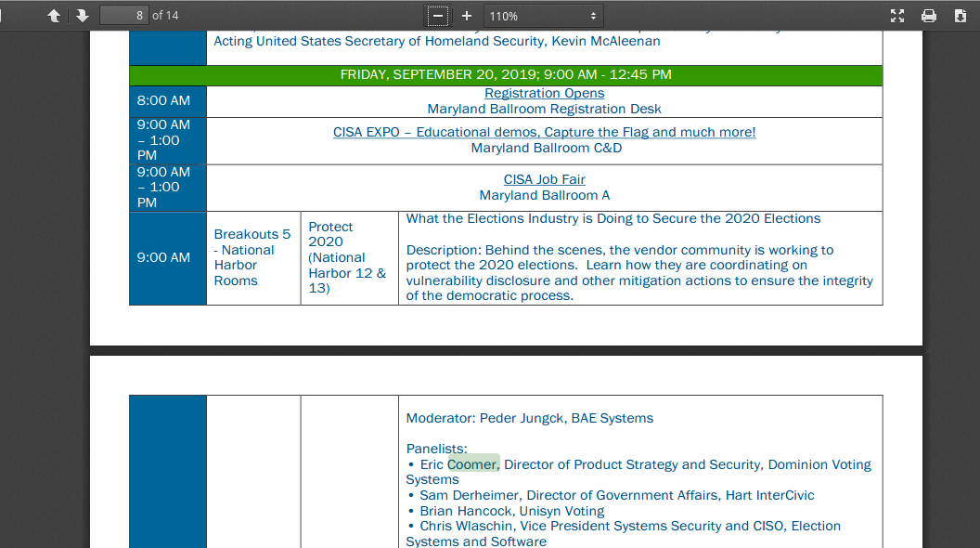
Task: Click the highlighted word Coomer
Action: [x=473, y=464]
